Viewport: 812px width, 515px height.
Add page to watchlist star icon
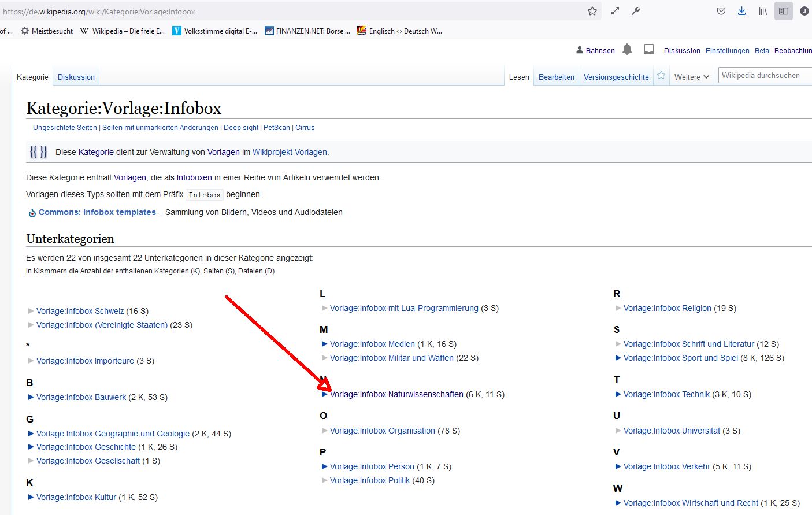(x=661, y=76)
